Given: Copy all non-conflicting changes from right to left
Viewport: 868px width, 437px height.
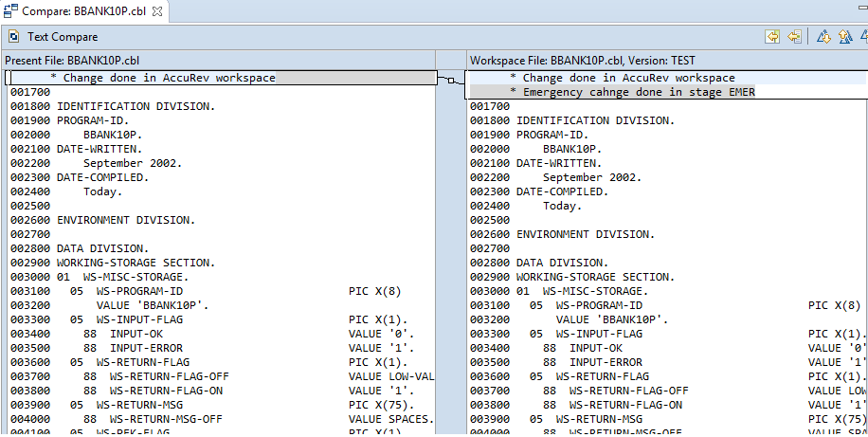Looking at the screenshot, I should [773, 37].
